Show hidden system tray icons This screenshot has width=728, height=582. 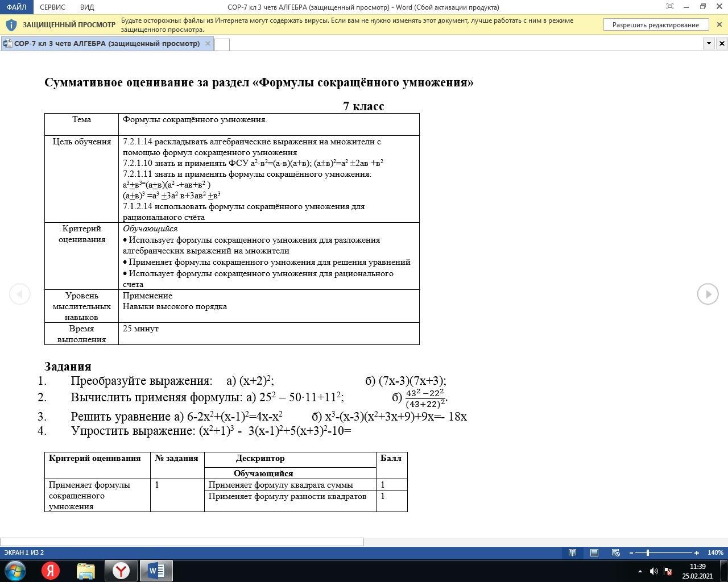tap(640, 571)
